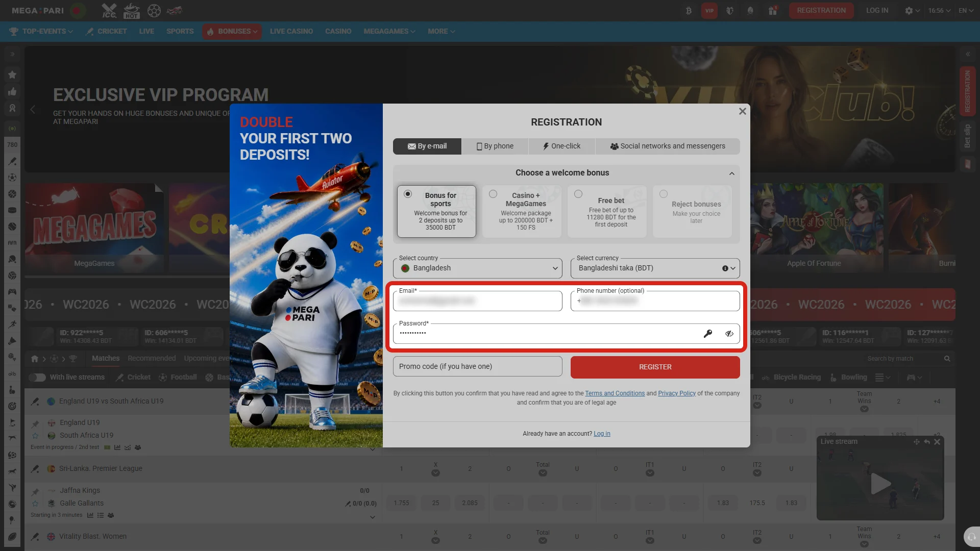980x551 pixels.
Task: Favorite the Jaffna Kings match star
Action: tap(35, 504)
